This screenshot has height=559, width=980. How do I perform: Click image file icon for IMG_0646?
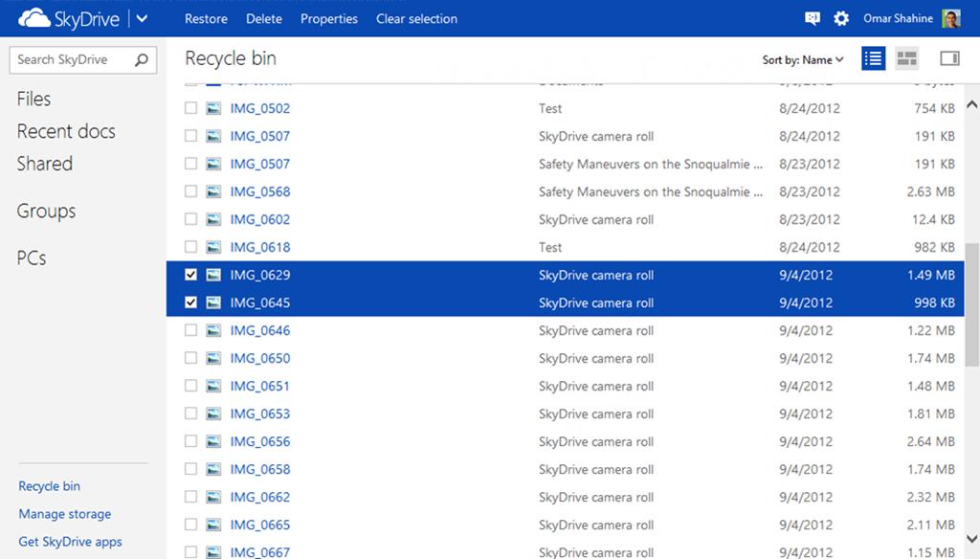(x=213, y=330)
